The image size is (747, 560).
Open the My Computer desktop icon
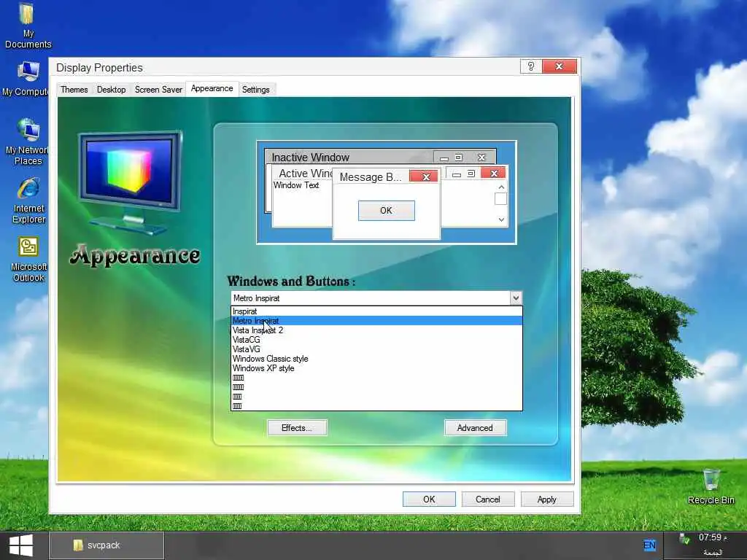point(27,79)
